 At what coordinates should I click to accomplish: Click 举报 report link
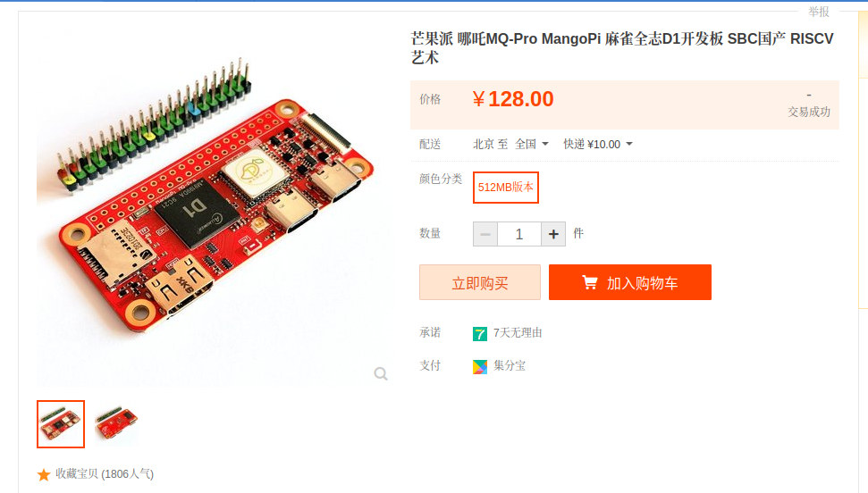(x=819, y=12)
